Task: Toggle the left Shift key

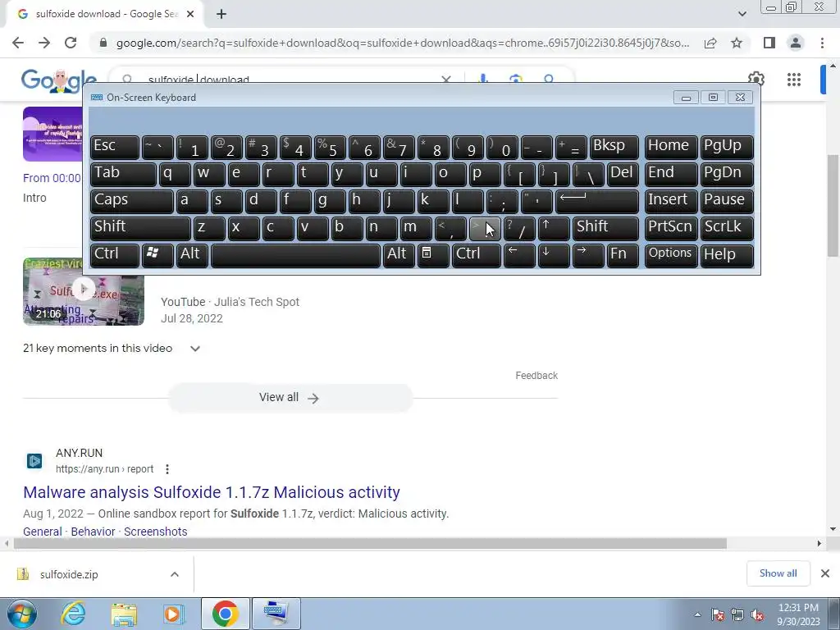Action: click(140, 228)
